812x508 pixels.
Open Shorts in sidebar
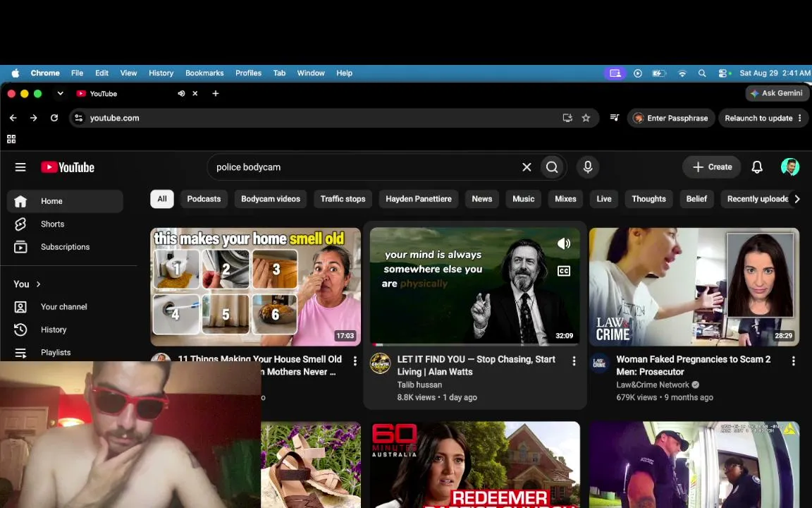(66, 224)
